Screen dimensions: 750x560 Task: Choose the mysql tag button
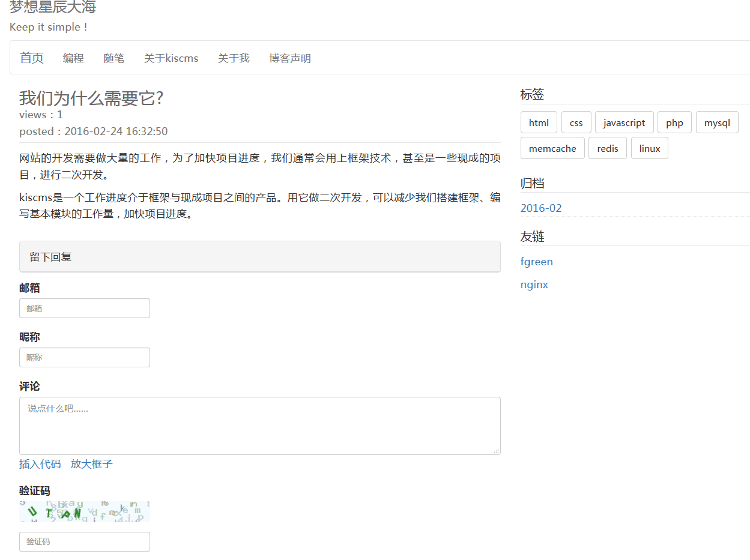click(717, 122)
